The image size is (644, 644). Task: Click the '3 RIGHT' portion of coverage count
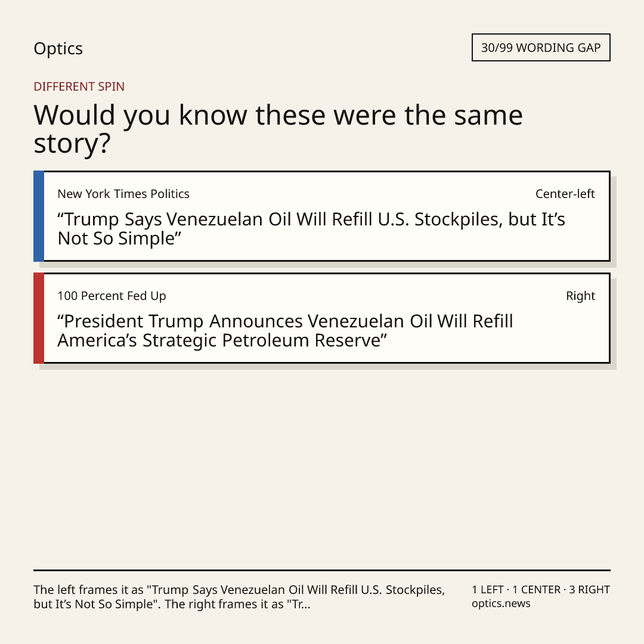click(x=589, y=589)
